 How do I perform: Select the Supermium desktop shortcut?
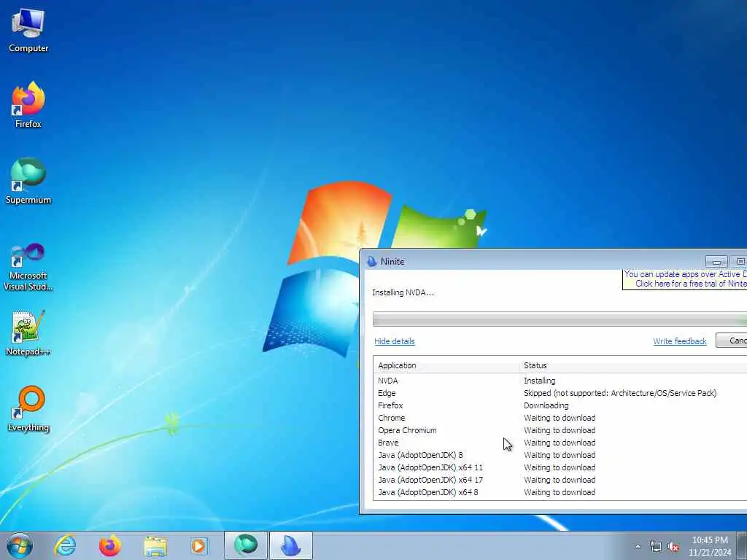(28, 181)
